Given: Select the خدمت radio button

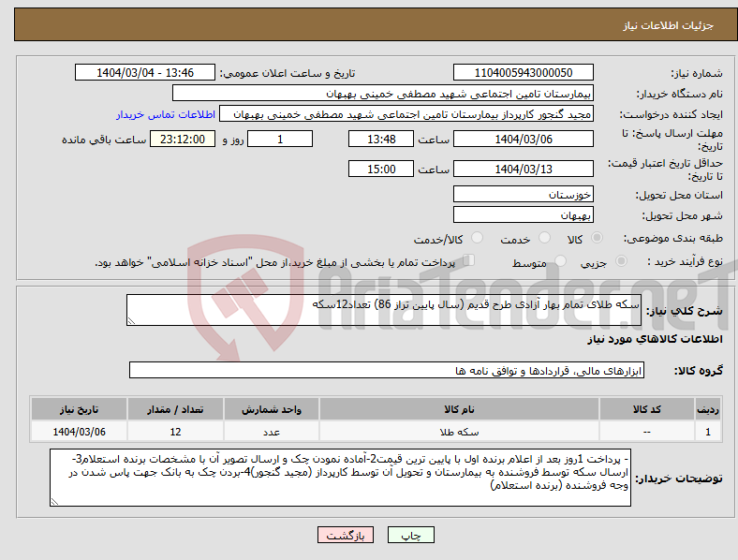Looking at the screenshot, I should tap(544, 238).
